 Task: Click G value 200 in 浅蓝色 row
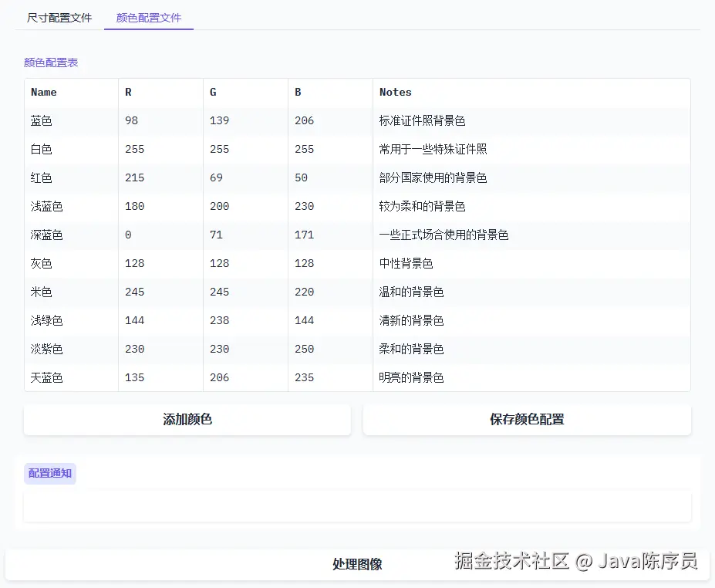click(x=245, y=206)
